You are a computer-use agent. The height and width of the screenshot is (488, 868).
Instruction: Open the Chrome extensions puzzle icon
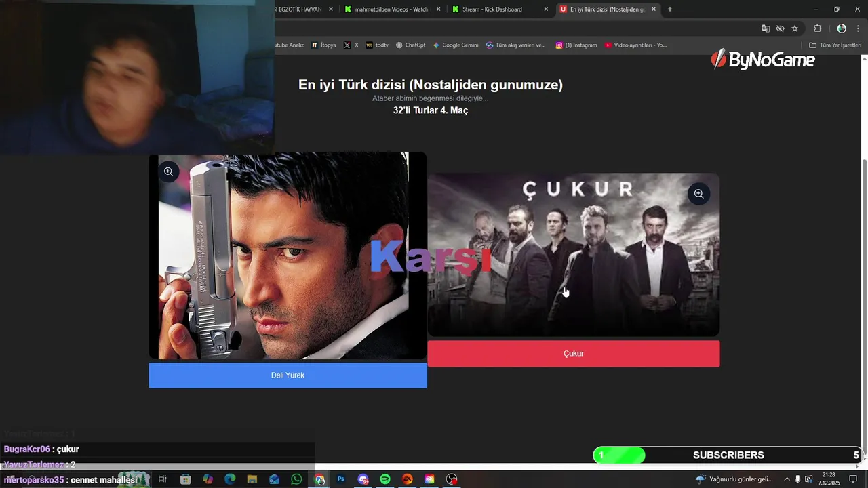[x=817, y=28]
